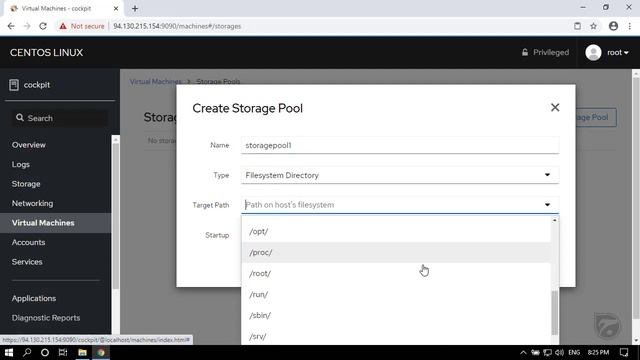This screenshot has height=360, width=640.
Task: Click the network icon in system tray
Action: 547,352
